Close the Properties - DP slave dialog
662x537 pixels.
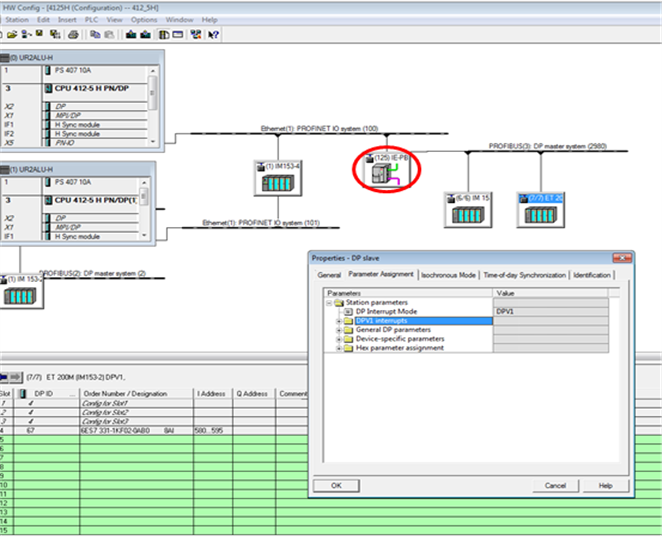[x=622, y=258]
